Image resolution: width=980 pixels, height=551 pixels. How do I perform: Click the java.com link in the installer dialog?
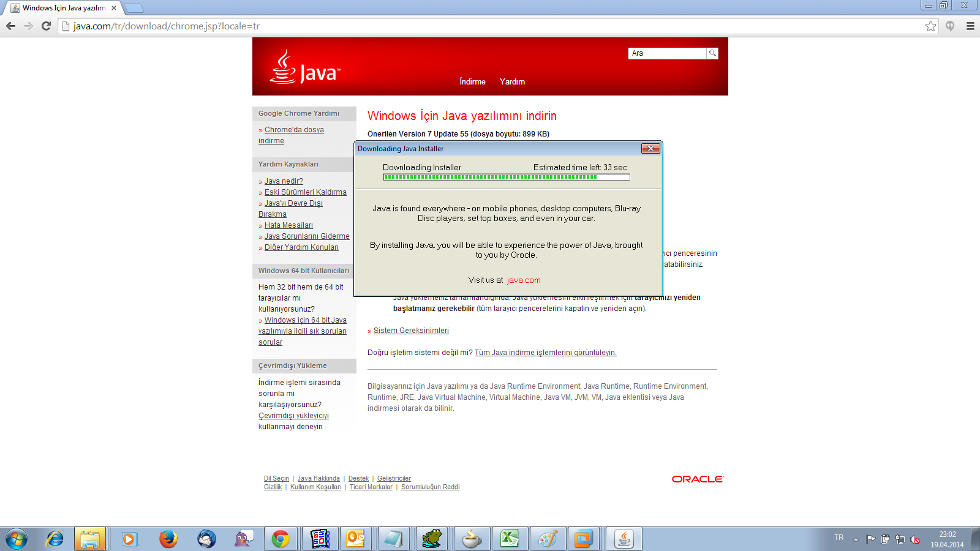click(x=524, y=280)
